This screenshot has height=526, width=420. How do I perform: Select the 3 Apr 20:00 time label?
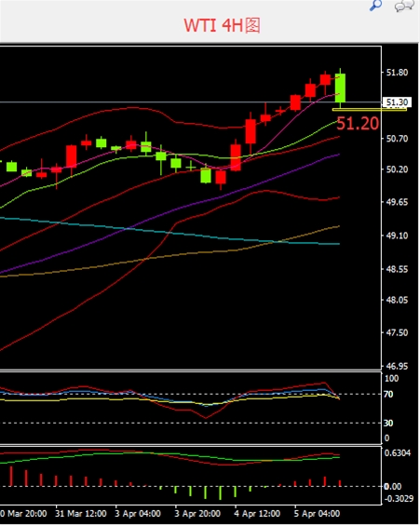click(x=197, y=514)
